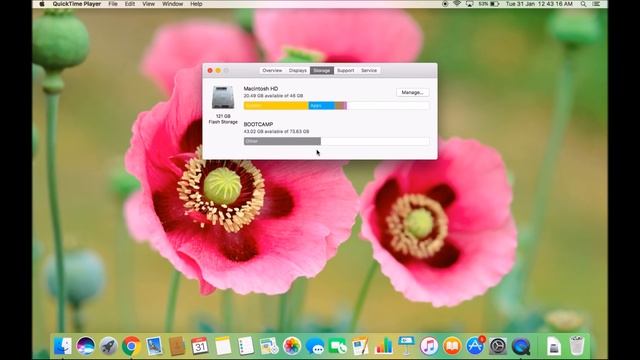Click the Macintosh HD label

pyautogui.click(x=261, y=89)
